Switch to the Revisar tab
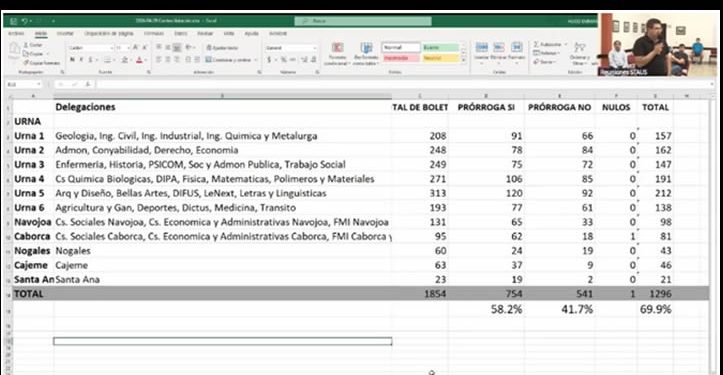Viewport: 723px width, 375px height. tap(205, 34)
